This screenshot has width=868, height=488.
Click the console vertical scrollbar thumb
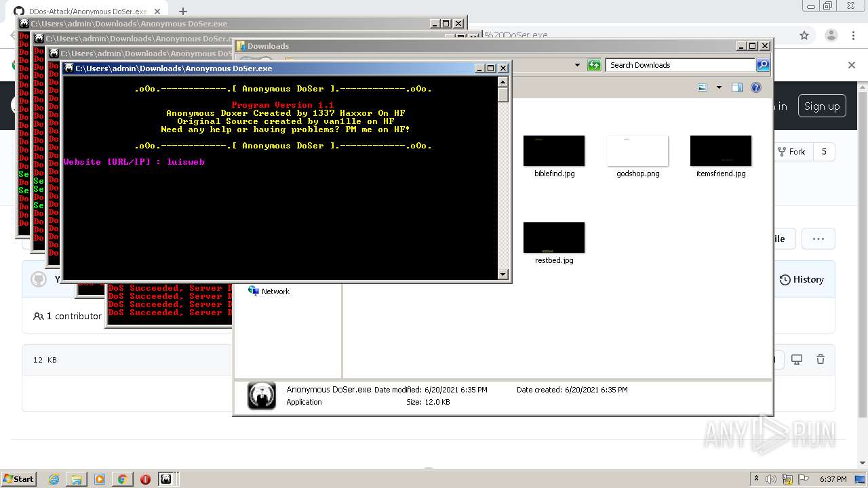(502, 94)
